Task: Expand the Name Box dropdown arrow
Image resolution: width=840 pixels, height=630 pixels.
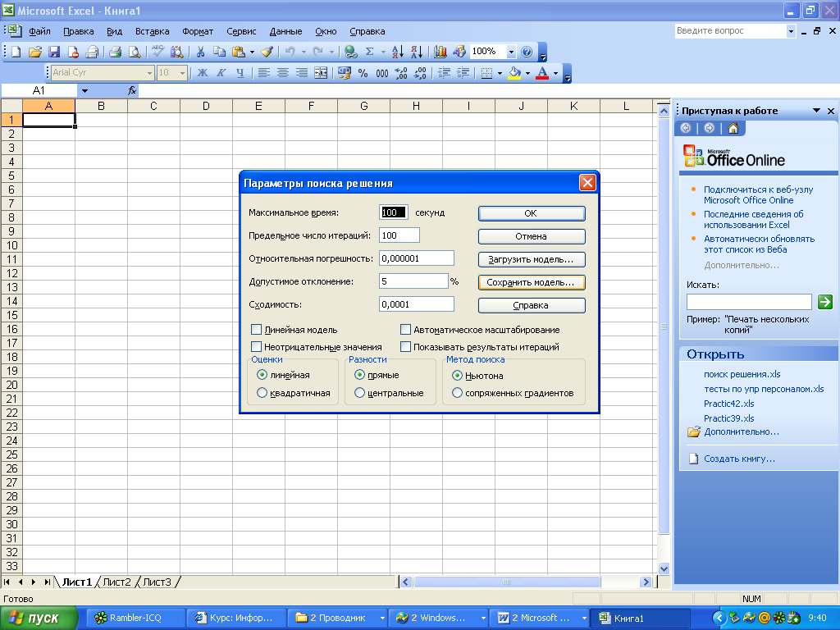Action: tap(84, 90)
